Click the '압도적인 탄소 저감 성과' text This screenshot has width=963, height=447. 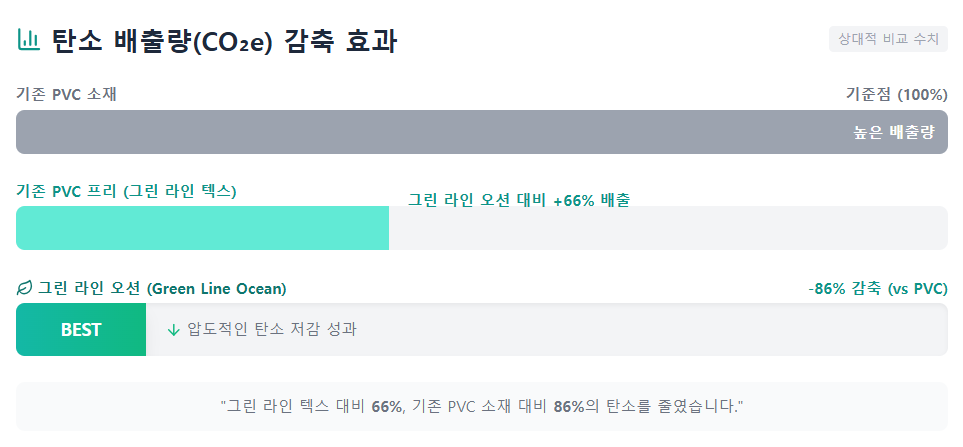click(x=271, y=330)
